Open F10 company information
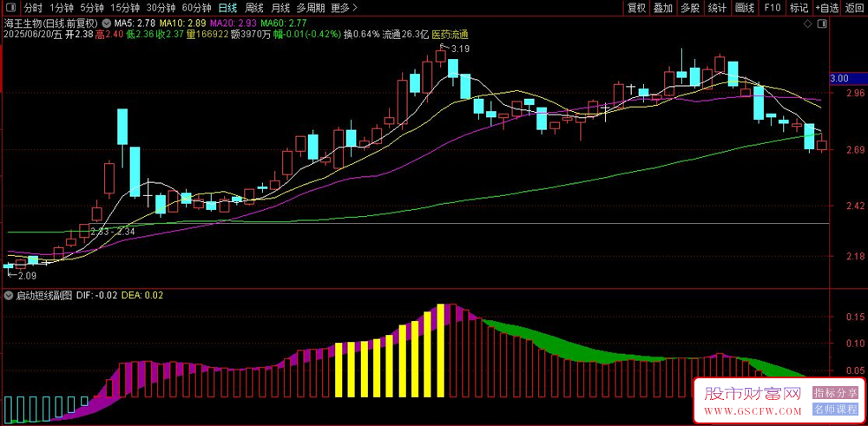868x426 pixels. 773,8
